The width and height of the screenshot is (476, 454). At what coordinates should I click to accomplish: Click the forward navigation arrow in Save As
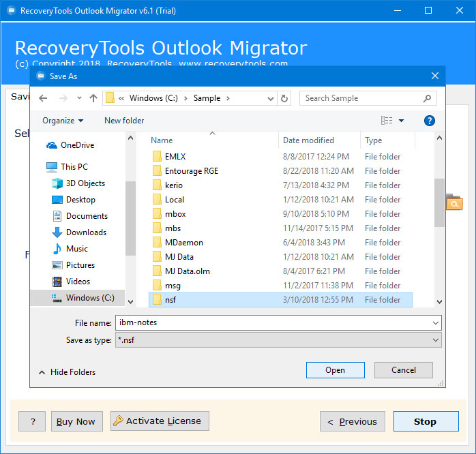point(63,98)
